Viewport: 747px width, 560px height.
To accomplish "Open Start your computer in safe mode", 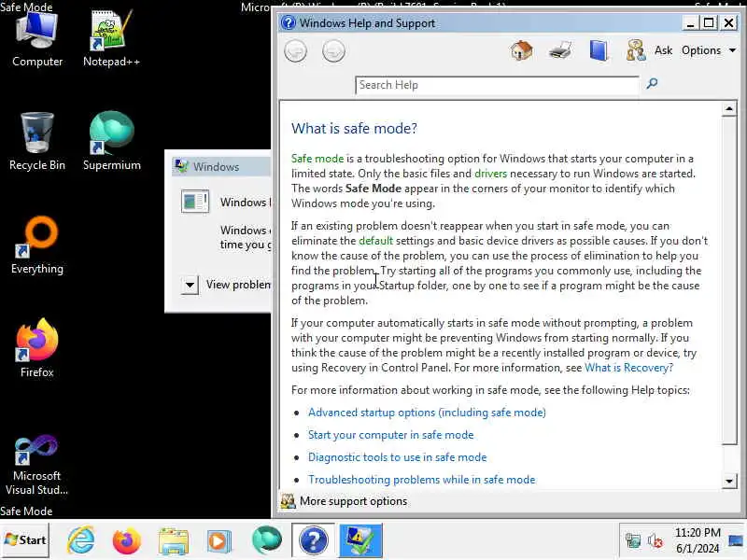I will coord(390,435).
